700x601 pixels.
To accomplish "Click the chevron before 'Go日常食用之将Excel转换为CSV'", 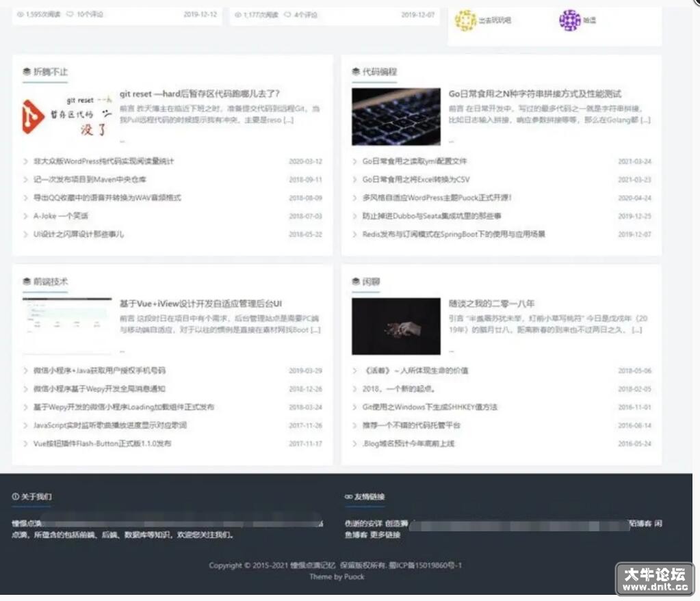I will click(354, 179).
